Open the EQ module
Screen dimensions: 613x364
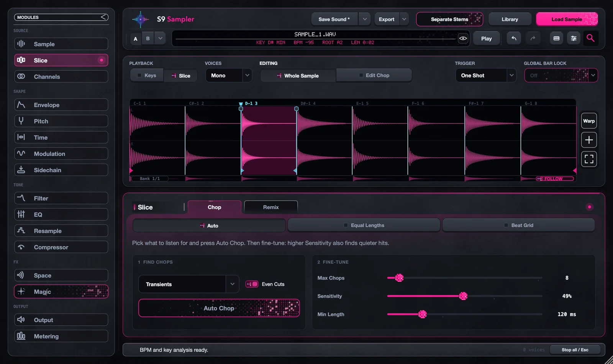coord(61,215)
